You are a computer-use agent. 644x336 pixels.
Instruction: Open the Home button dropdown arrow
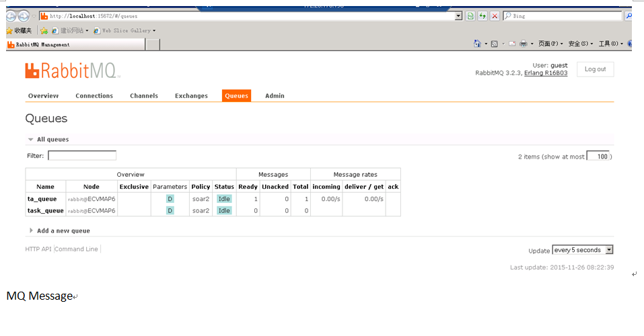[486, 44]
